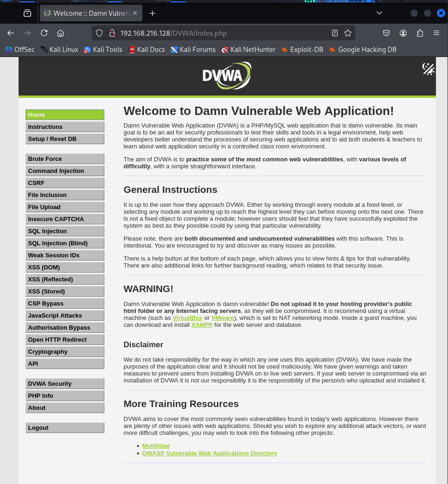Click the DVWA logo
The image size is (448, 484).
(x=227, y=76)
